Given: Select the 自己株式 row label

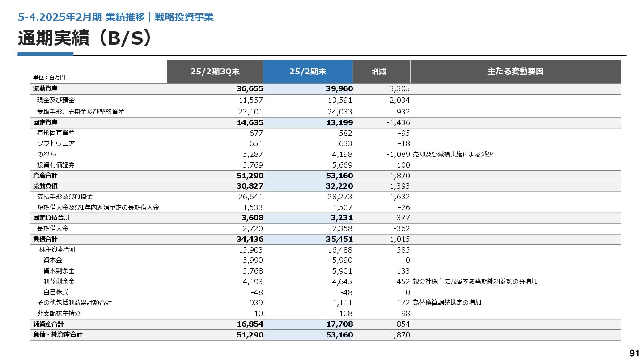Looking at the screenshot, I should pyautogui.click(x=56, y=292).
